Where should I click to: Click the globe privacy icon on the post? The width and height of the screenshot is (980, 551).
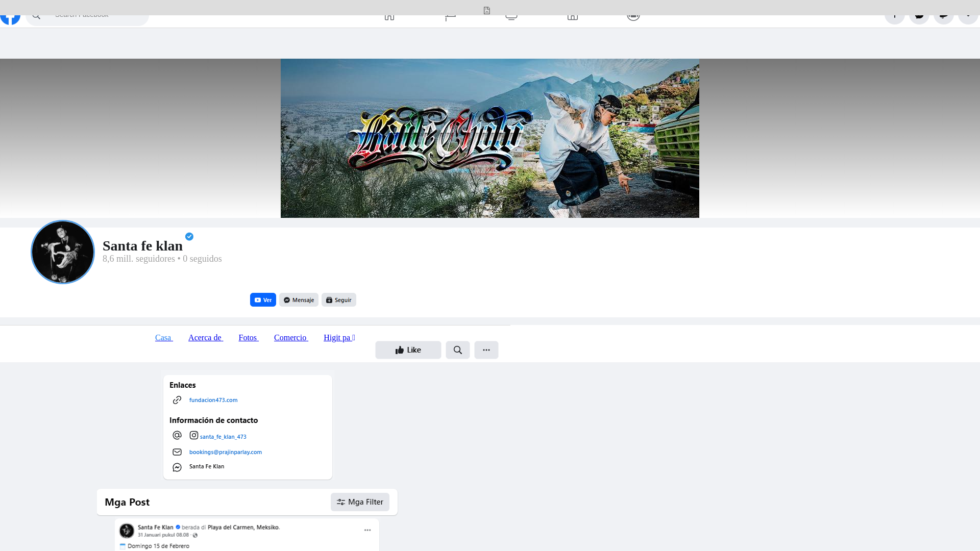195,535
